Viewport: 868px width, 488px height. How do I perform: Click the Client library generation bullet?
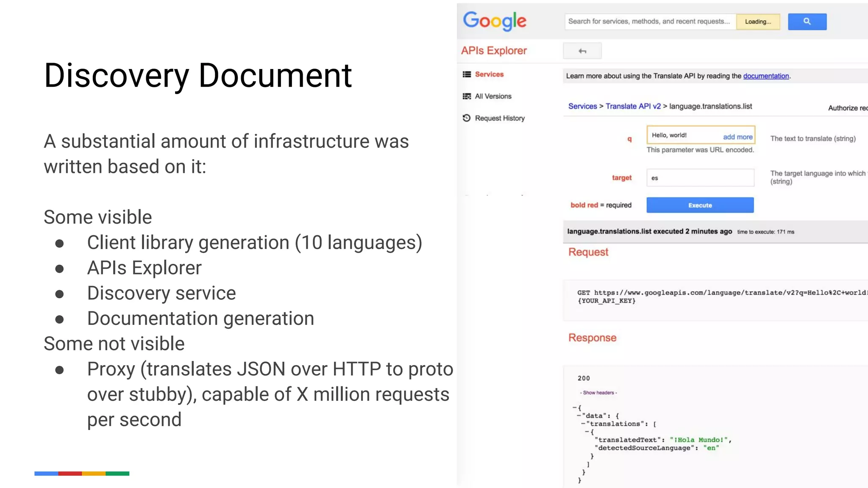point(254,243)
